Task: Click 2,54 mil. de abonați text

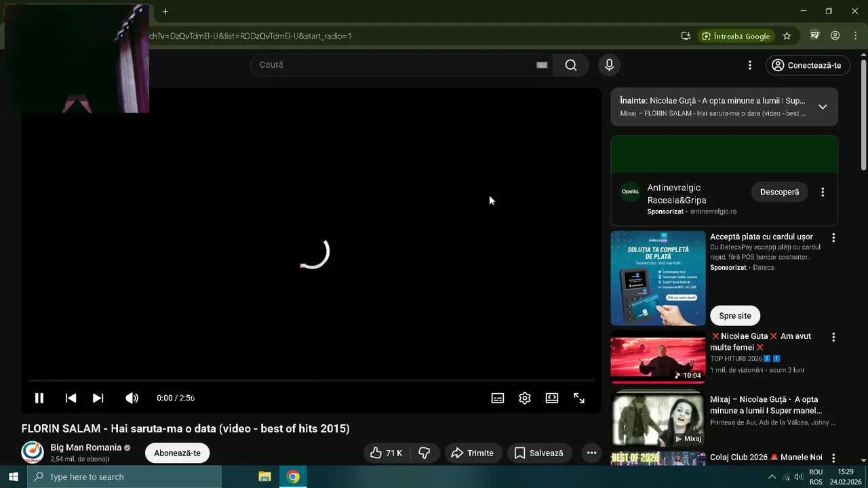Action: coord(80,460)
